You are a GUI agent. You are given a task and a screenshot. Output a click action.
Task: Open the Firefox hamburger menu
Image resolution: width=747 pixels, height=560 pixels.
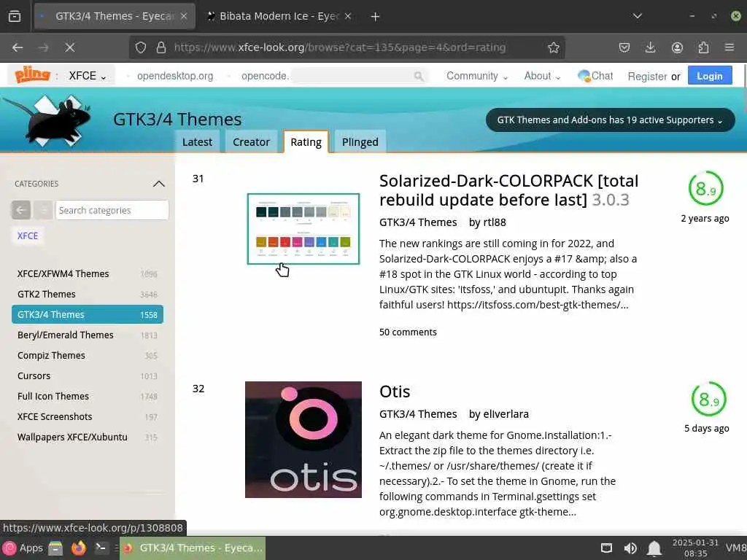pos(729,47)
